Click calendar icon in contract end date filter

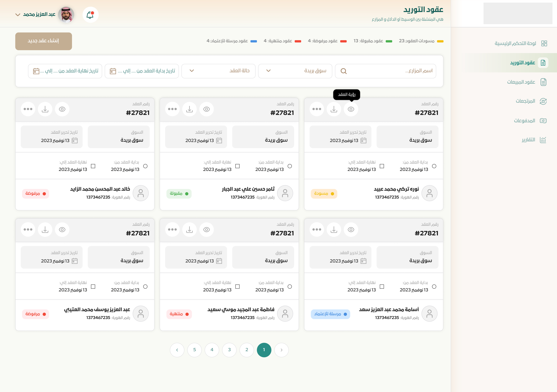pos(36,71)
